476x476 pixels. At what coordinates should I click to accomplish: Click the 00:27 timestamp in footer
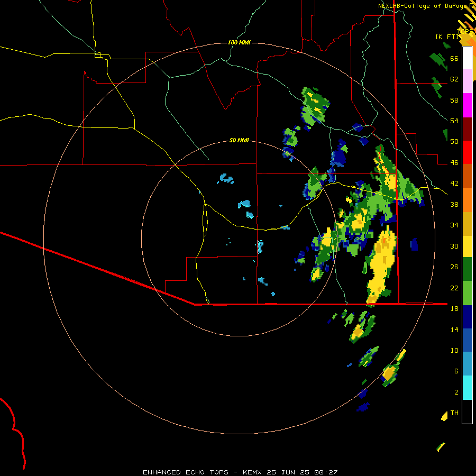[x=326, y=472]
